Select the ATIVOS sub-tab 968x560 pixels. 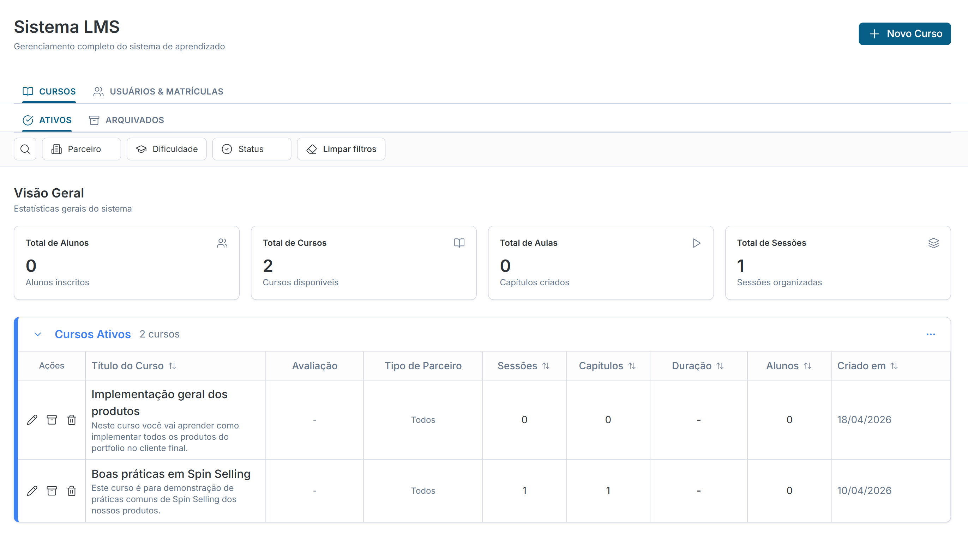[x=47, y=120]
